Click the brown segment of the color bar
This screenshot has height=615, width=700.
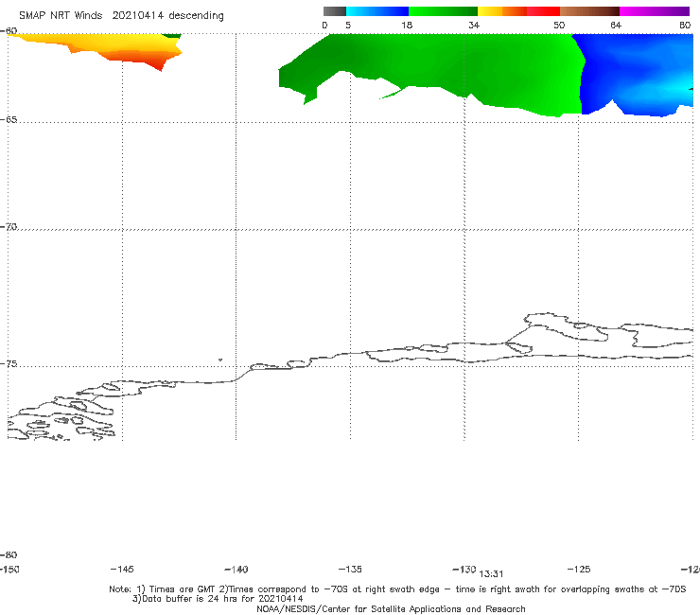point(589,11)
